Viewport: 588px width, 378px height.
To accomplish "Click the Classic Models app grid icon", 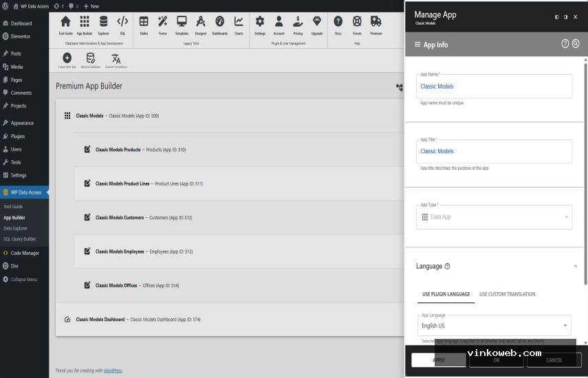I will [x=67, y=115].
